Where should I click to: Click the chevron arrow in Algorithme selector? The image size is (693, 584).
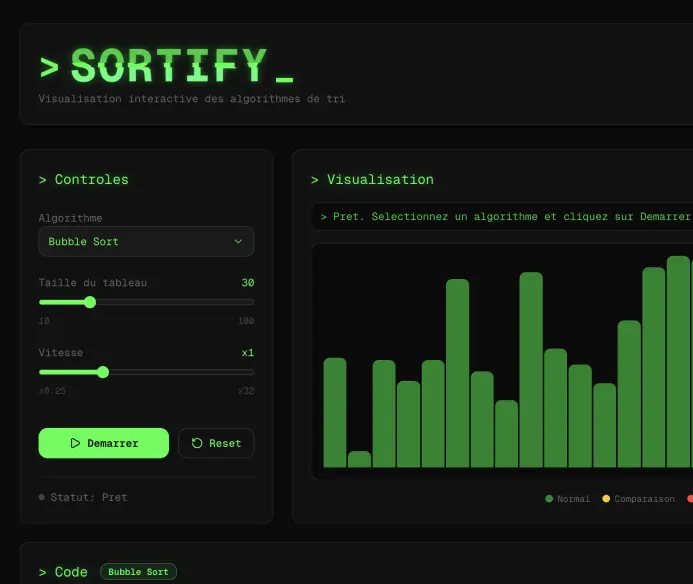tap(238, 241)
